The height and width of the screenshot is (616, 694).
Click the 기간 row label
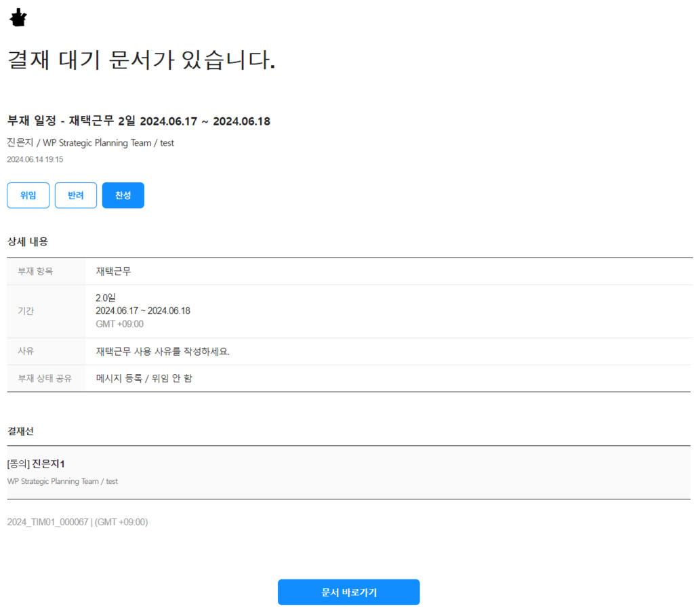[26, 311]
